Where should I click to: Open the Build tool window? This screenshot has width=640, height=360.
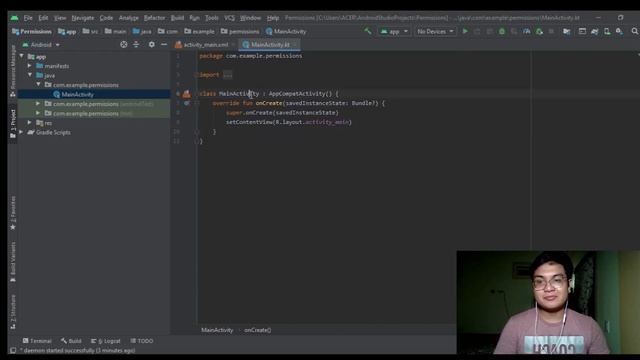71,341
